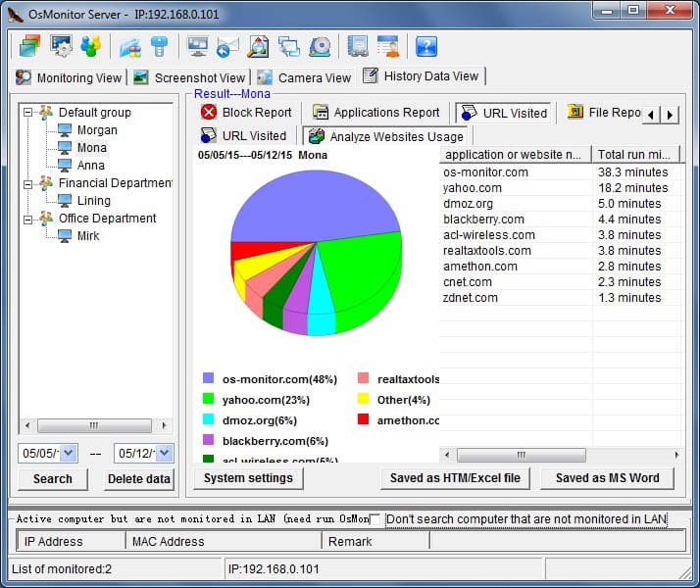Image resolution: width=700 pixels, height=588 pixels.
Task: Click the dmoz.org cyan legend swatch
Action: (208, 419)
